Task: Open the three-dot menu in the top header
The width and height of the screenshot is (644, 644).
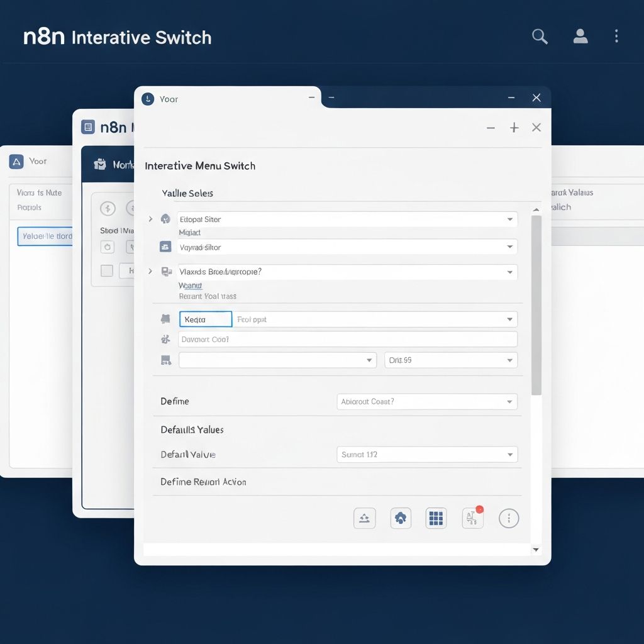Action: (x=616, y=36)
